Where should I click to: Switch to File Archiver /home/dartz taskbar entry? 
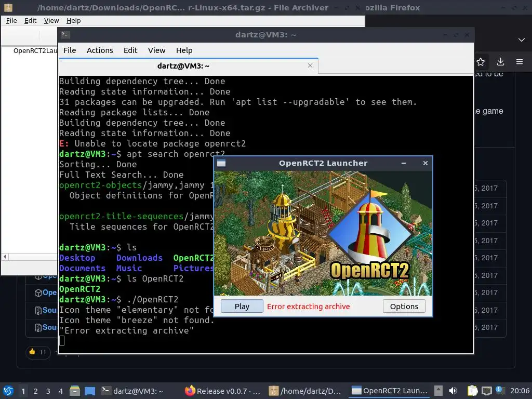click(x=305, y=391)
